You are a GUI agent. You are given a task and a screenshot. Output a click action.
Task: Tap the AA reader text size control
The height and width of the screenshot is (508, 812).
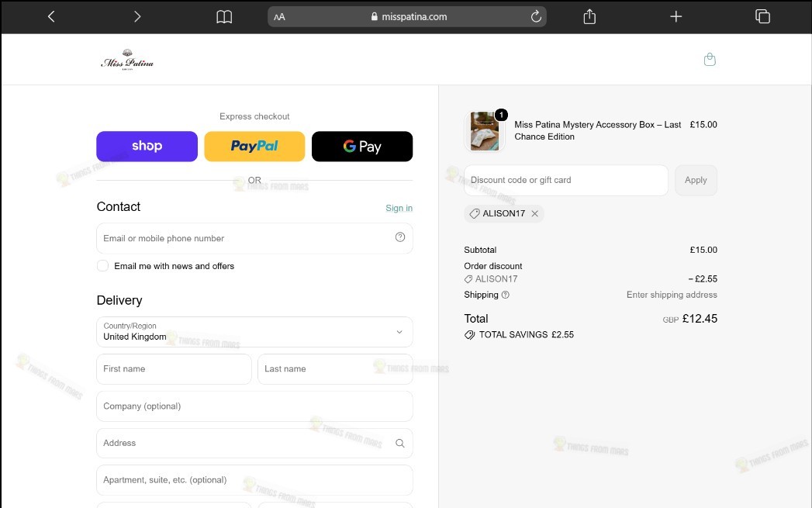[x=280, y=17]
